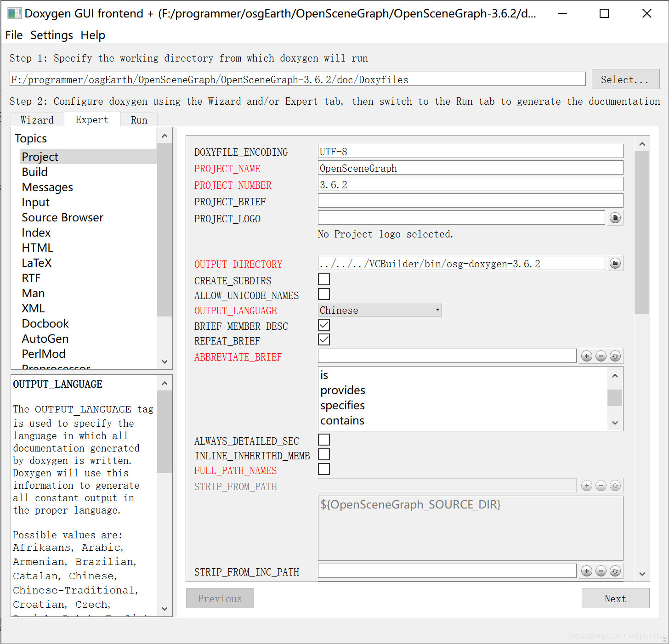Reset STRIP_FROM_INC_PATH to default
The width and height of the screenshot is (669, 644).
(x=616, y=571)
